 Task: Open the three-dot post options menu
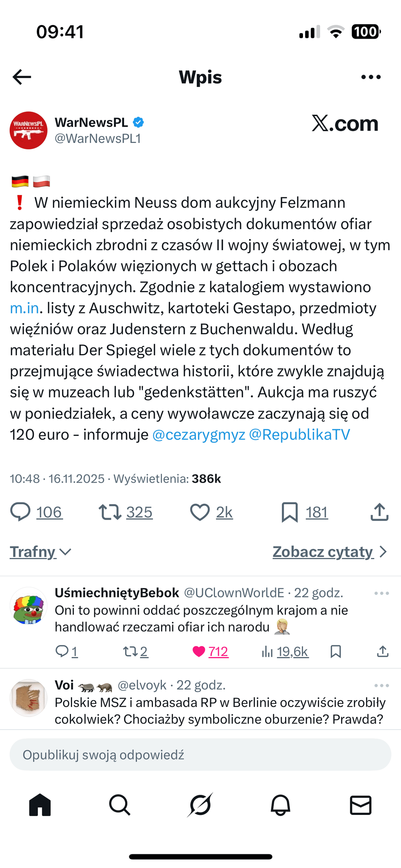pos(371,77)
